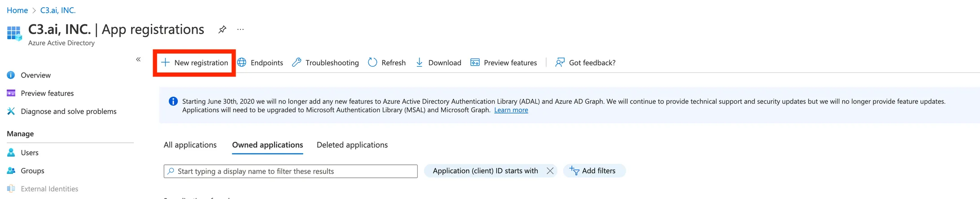Collapse the left sidebar menu
The image size is (980, 199).
click(138, 59)
